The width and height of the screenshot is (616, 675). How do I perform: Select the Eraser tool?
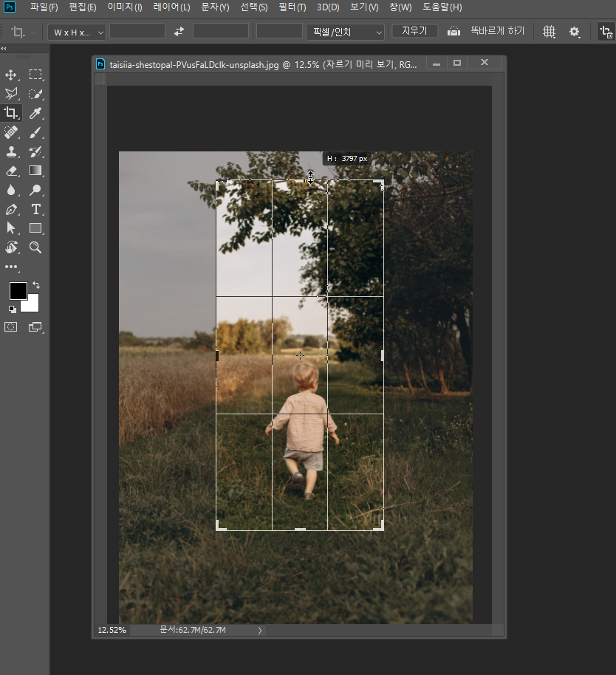pos(11,171)
